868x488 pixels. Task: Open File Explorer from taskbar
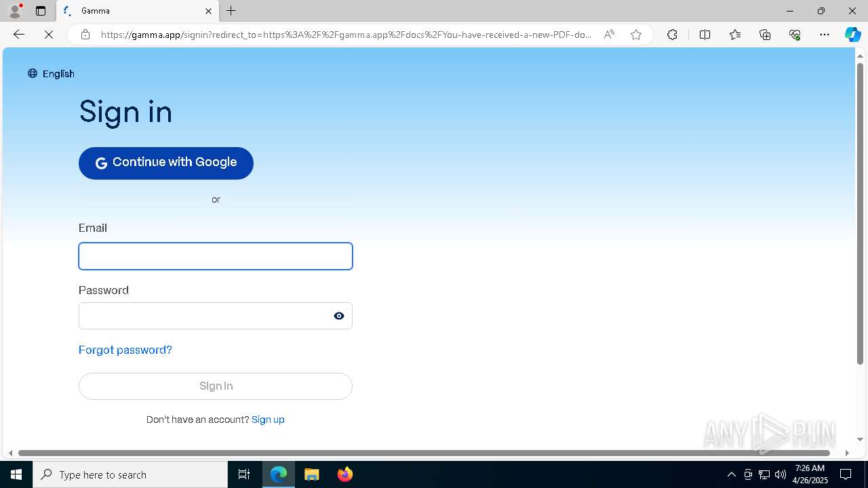click(x=312, y=474)
